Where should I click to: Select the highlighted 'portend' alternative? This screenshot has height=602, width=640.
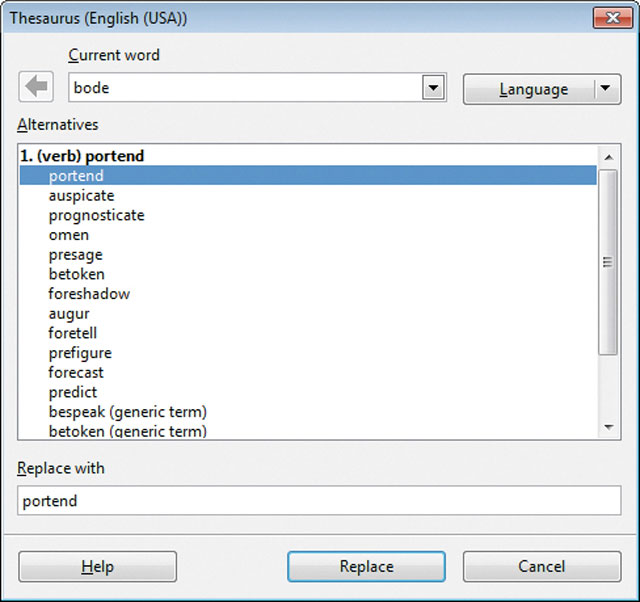(76, 176)
